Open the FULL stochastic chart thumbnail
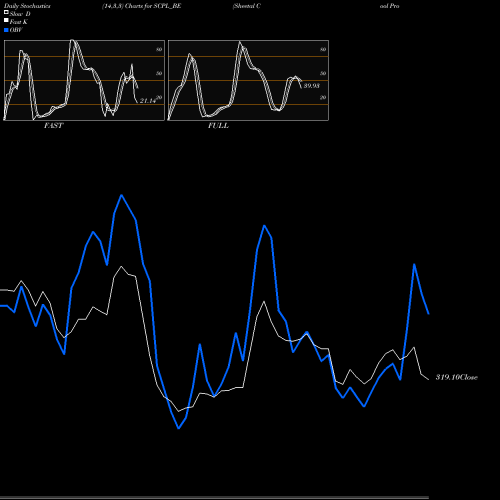Image resolution: width=500 pixels, height=500 pixels. [248, 80]
